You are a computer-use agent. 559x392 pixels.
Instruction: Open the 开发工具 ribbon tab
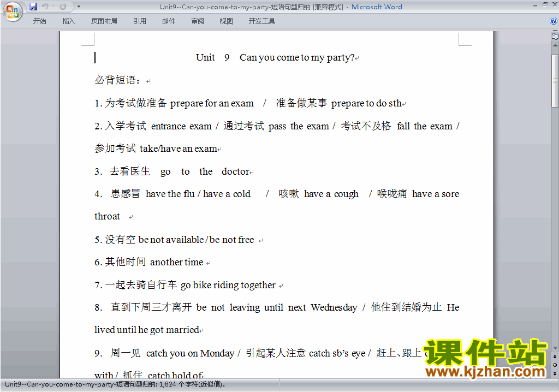261,21
